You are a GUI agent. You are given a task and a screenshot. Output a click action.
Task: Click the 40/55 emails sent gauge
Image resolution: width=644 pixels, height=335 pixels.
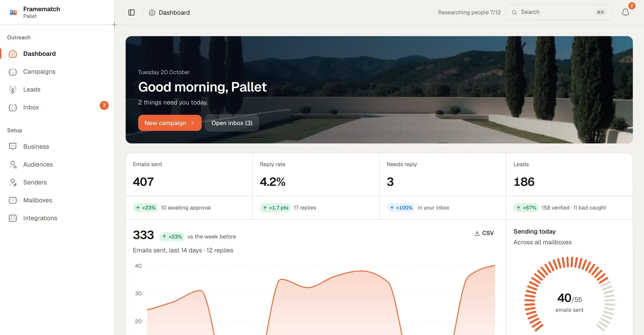(x=569, y=294)
